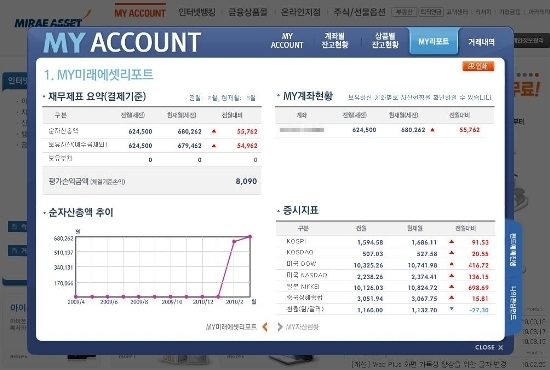The width and height of the screenshot is (550, 370).
Task: Select the MY리포트 tab
Action: pos(434,41)
